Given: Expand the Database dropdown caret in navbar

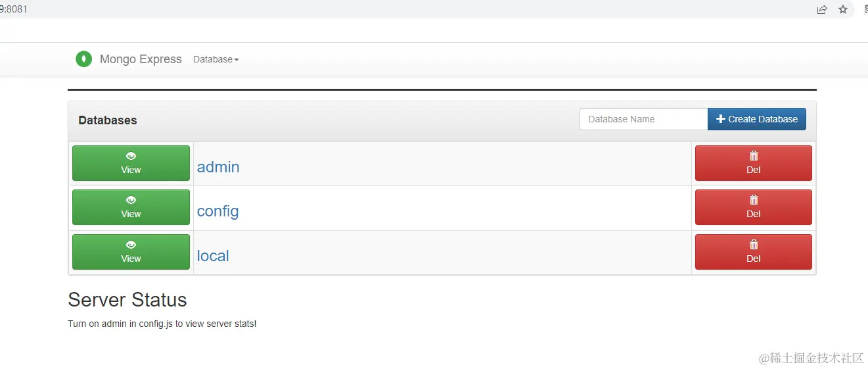Looking at the screenshot, I should tap(237, 60).
